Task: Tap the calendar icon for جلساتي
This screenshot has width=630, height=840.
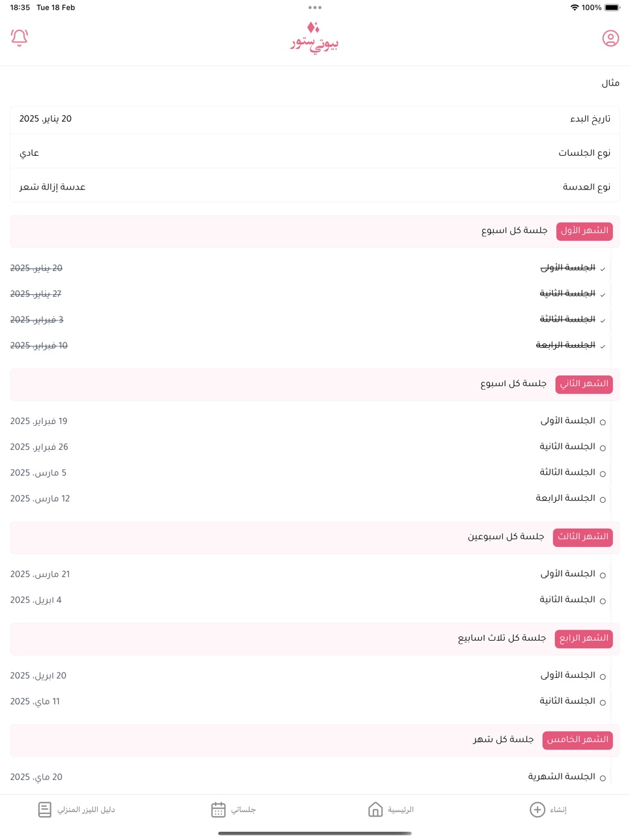Action: pyautogui.click(x=218, y=809)
